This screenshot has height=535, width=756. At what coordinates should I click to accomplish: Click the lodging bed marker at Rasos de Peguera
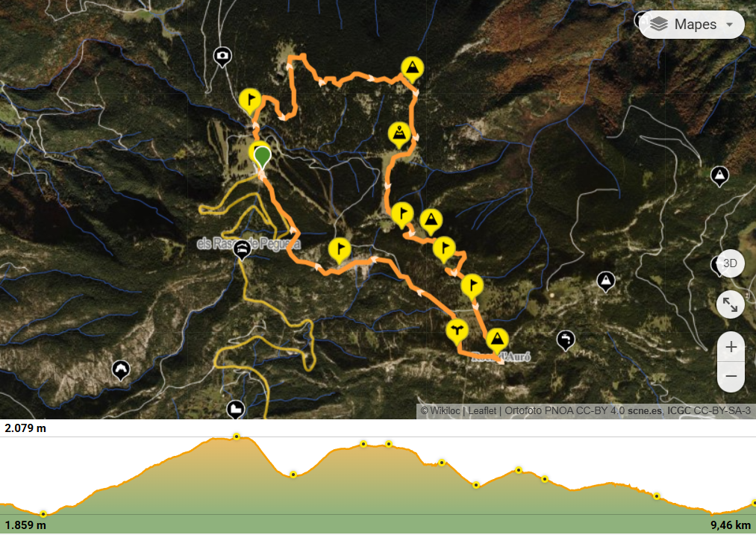click(242, 251)
